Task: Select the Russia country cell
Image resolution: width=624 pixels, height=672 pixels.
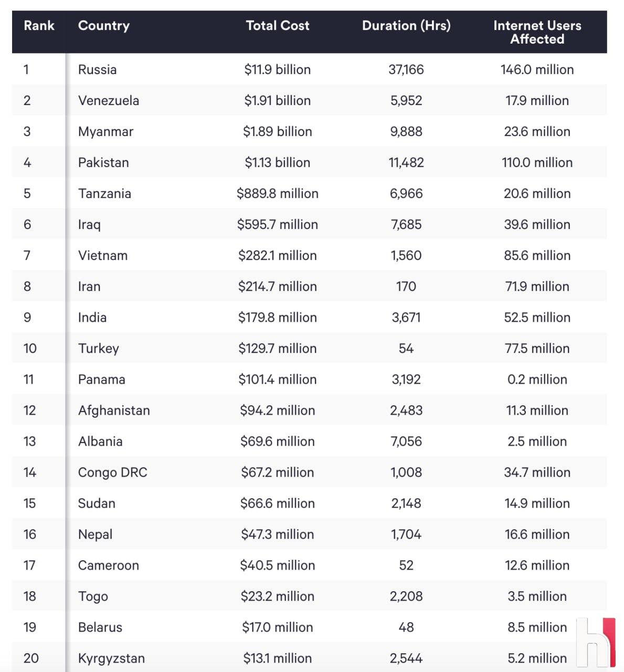Action: click(x=98, y=70)
